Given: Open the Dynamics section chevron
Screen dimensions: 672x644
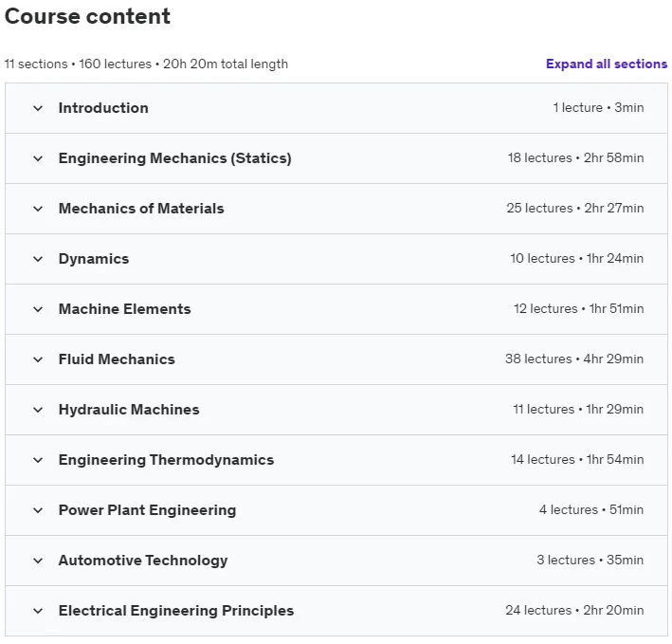Looking at the screenshot, I should pyautogui.click(x=38, y=259).
